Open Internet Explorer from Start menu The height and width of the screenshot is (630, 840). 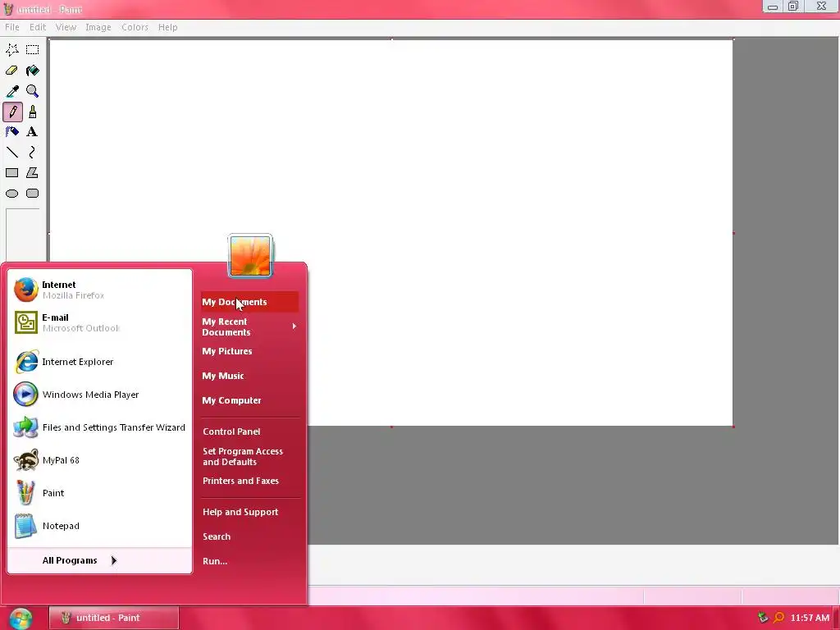pos(99,362)
